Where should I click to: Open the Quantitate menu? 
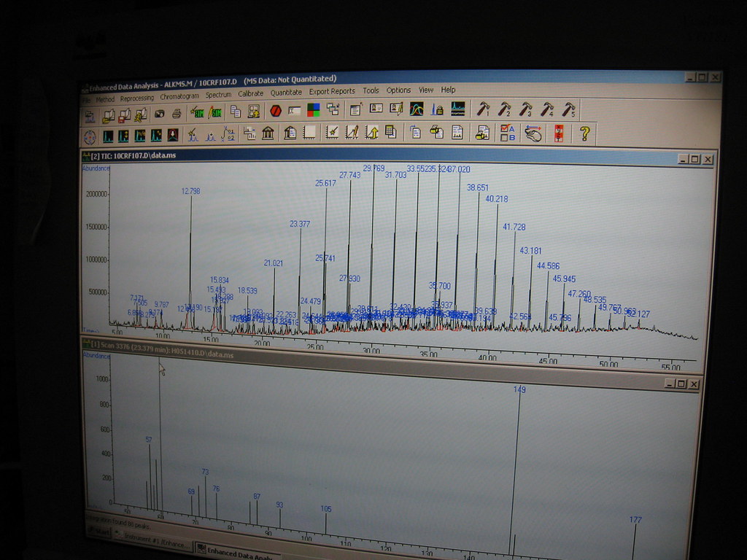click(x=286, y=93)
